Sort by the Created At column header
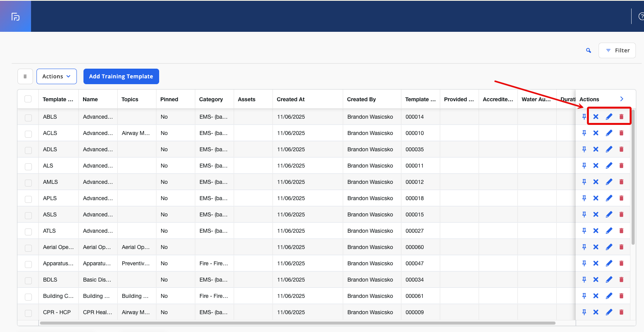 pos(291,99)
